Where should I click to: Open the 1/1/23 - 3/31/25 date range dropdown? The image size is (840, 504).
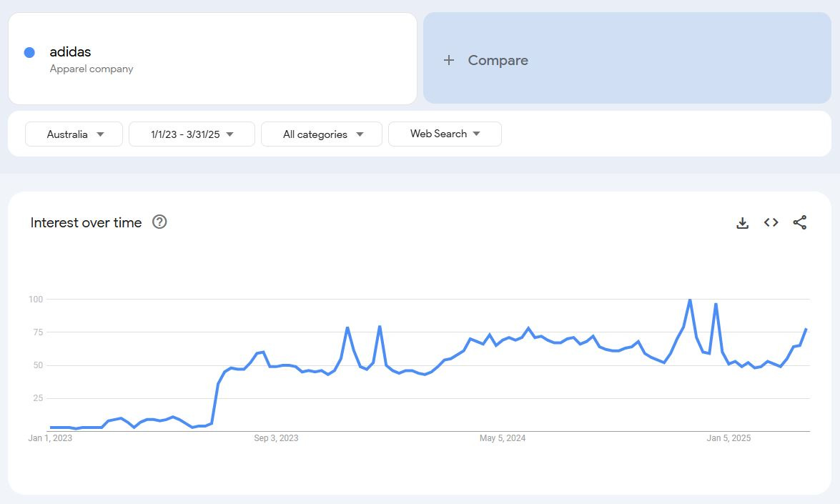click(x=192, y=134)
